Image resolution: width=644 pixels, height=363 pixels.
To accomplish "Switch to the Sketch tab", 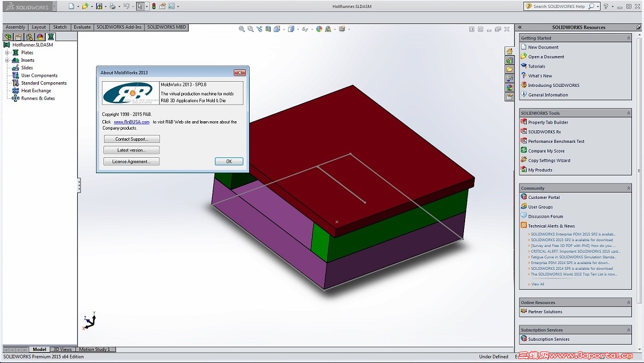I will coord(60,27).
